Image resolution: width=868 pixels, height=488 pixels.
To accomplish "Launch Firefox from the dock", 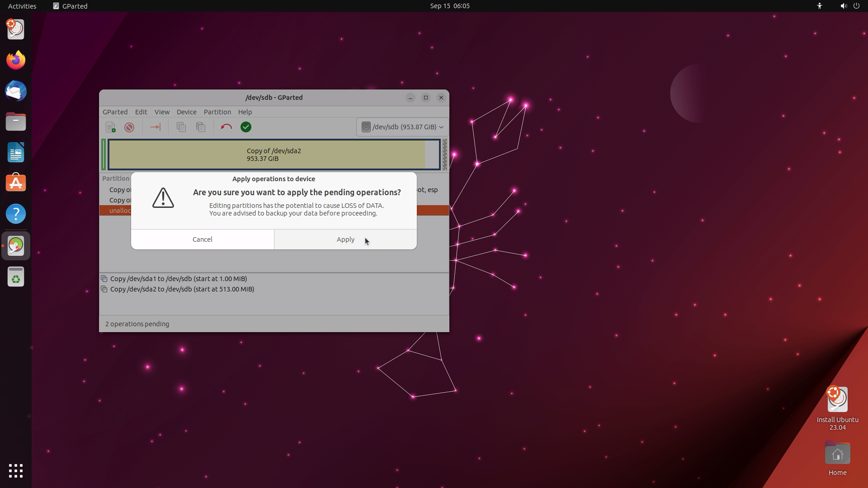I will (16, 60).
